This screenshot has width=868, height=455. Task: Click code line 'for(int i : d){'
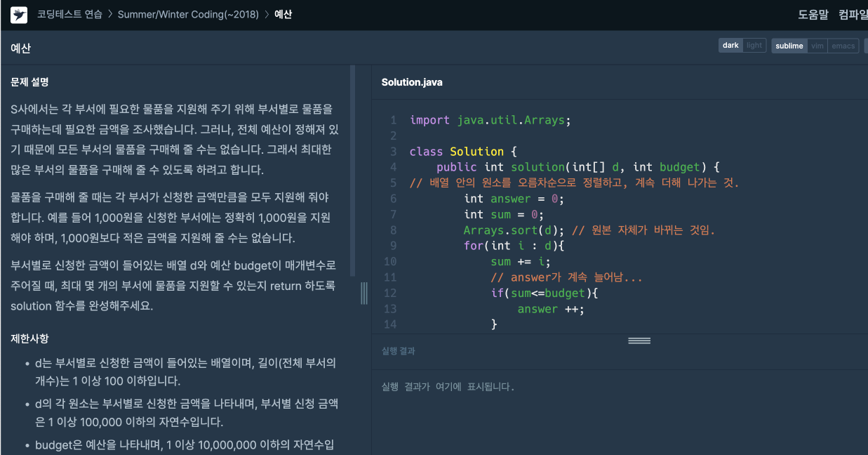[514, 246]
